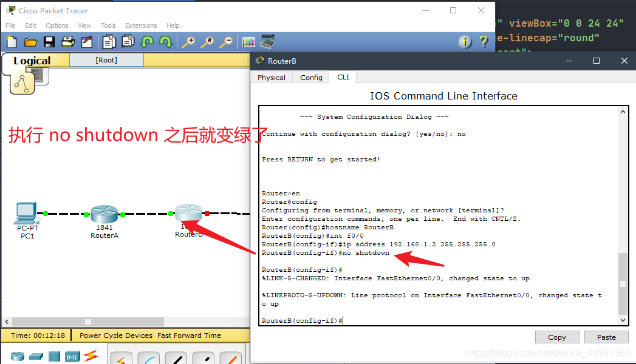
Task: Print using the printer toolbar icon
Action: (68, 42)
